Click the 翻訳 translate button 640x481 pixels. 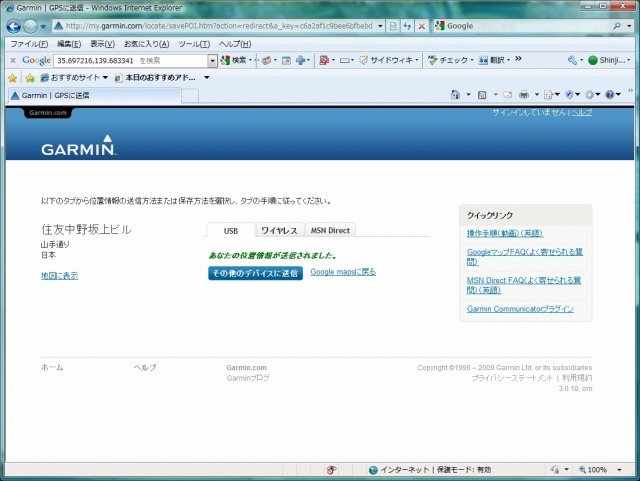click(494, 60)
